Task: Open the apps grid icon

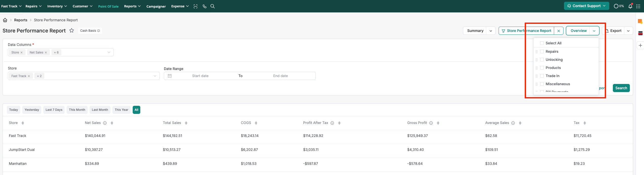Action: [638, 6]
